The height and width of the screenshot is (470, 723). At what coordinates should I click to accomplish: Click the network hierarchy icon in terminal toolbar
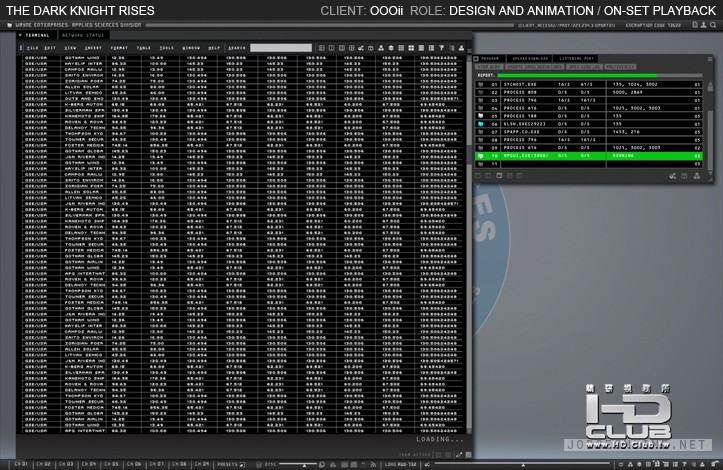point(381,48)
